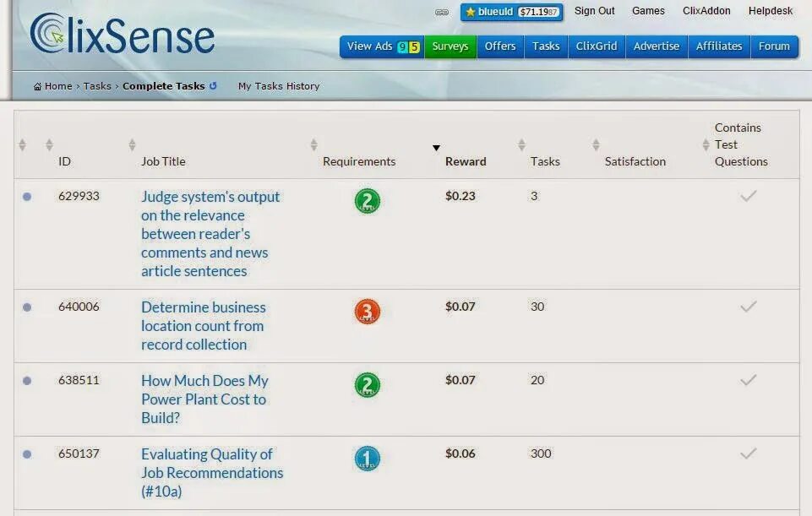Open My Tasks History

[x=279, y=86]
